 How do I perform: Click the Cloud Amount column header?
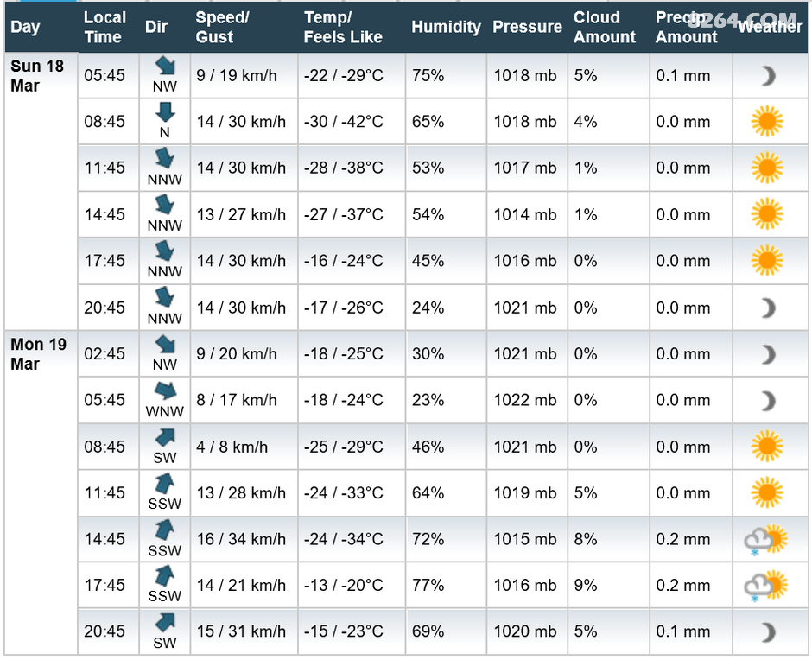(x=605, y=27)
